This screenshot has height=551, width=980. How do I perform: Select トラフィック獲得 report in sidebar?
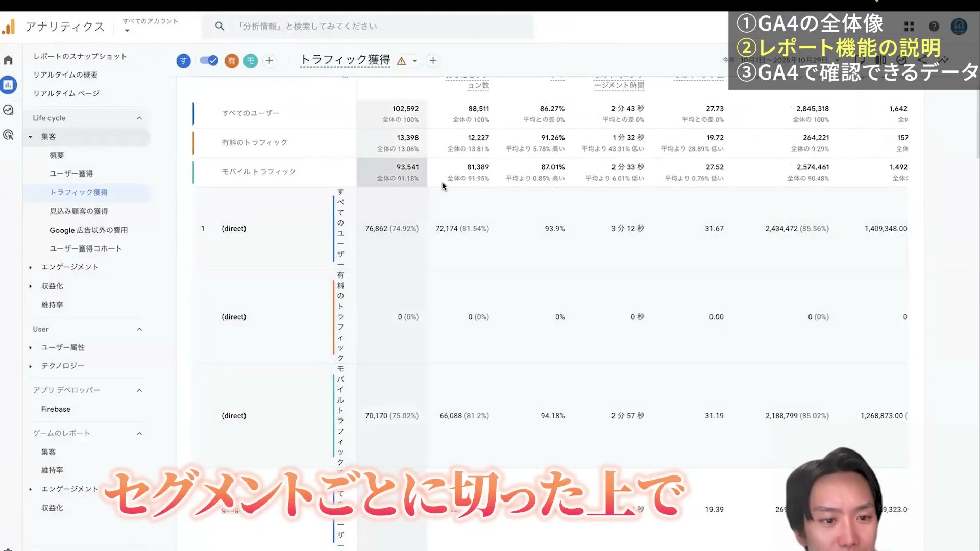tap(78, 192)
